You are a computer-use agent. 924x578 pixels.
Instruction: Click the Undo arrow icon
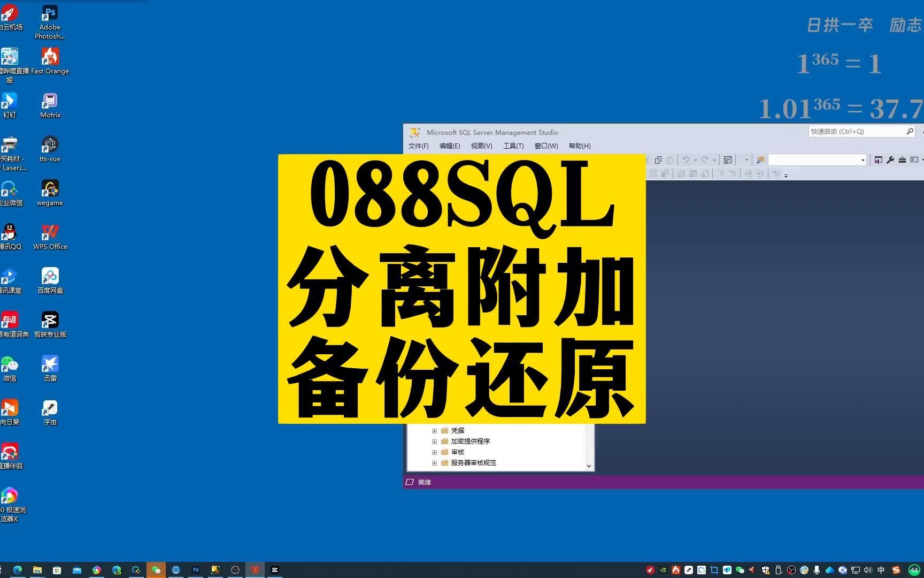coord(686,160)
